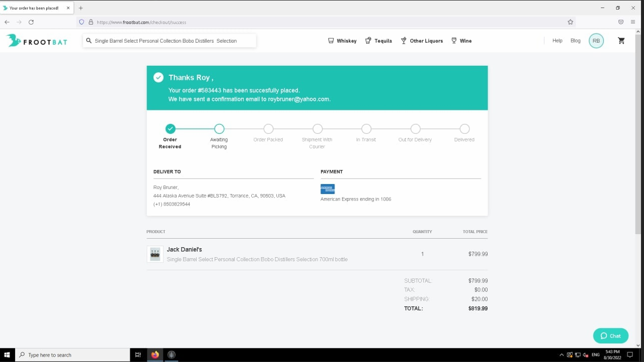Close the 'Your order has been placed!' tab
The width and height of the screenshot is (644, 362).
pyautogui.click(x=68, y=8)
